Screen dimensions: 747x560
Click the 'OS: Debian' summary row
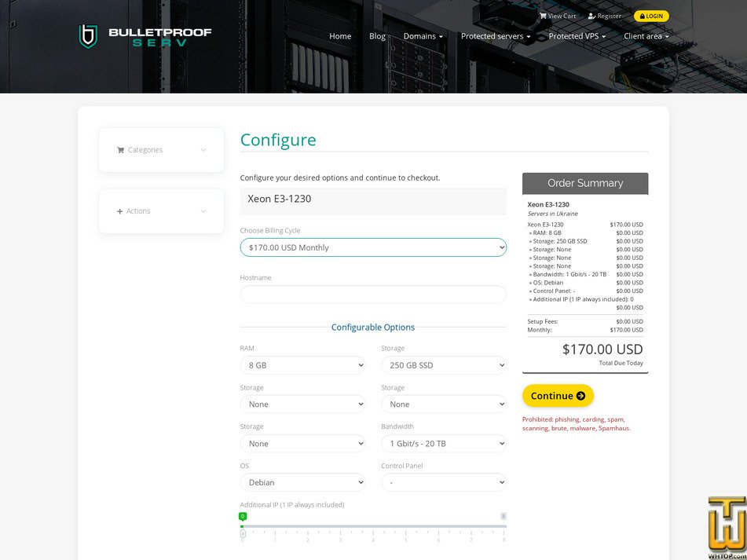pos(585,283)
